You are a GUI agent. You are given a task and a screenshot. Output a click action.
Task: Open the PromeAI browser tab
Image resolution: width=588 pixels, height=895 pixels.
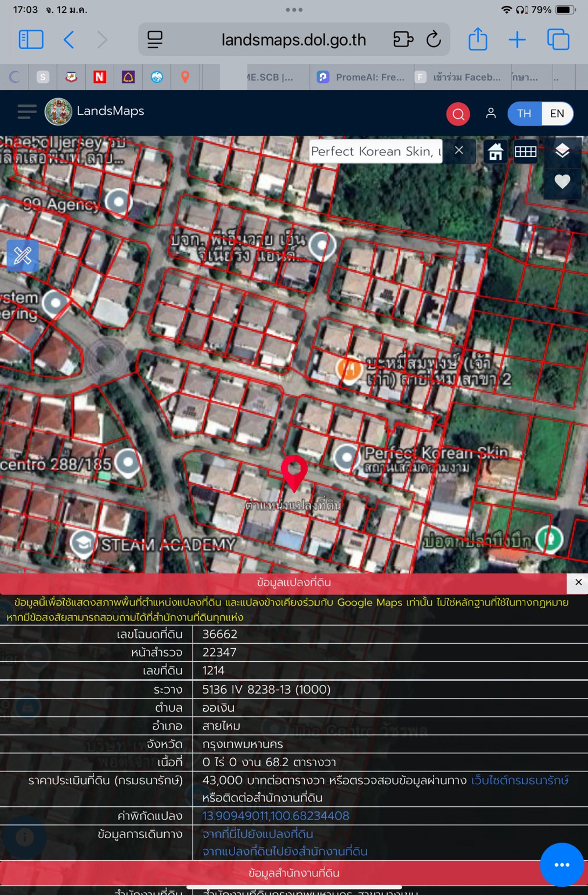point(362,77)
